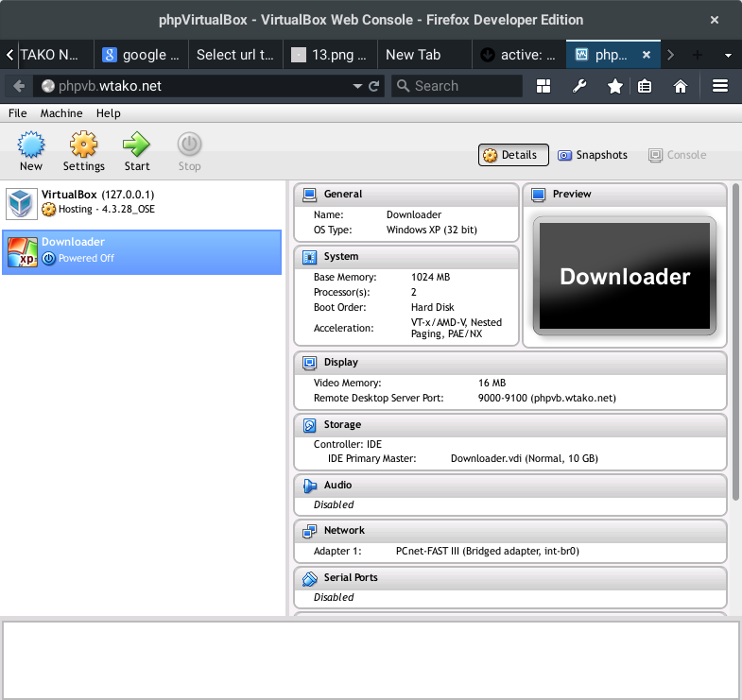Screen dimensions: 742x700
Task: Click the tab groups grid icon
Action: click(x=544, y=86)
